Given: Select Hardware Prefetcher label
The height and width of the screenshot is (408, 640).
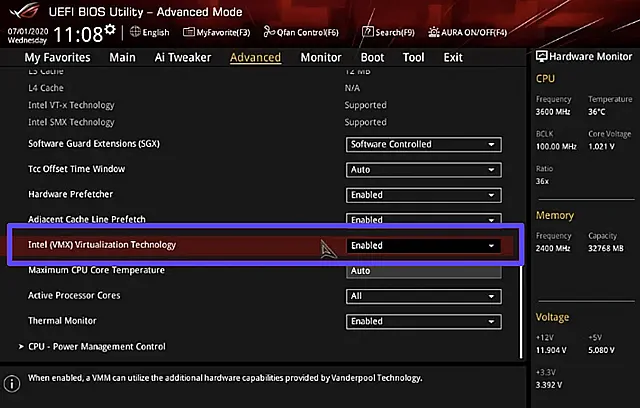Looking at the screenshot, I should (x=71, y=194).
